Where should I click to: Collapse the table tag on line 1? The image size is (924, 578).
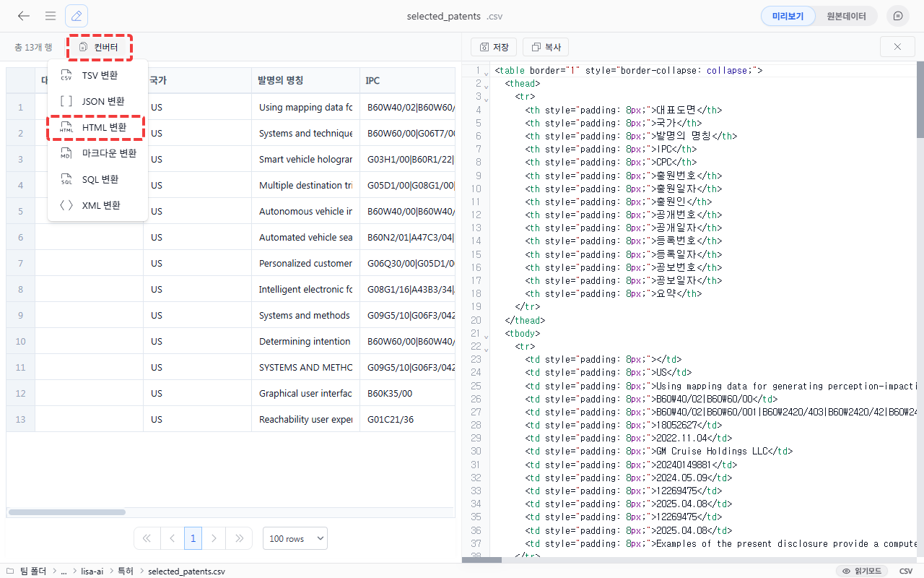(x=486, y=73)
